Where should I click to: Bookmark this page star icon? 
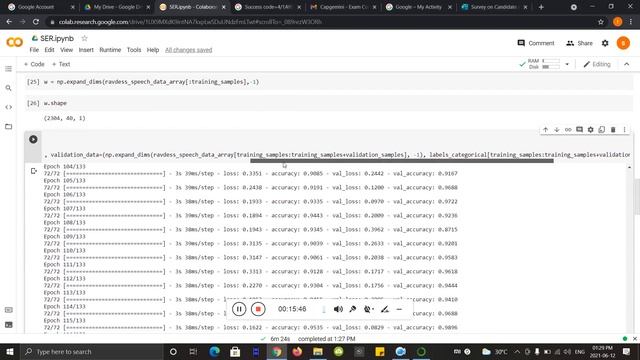coord(600,22)
